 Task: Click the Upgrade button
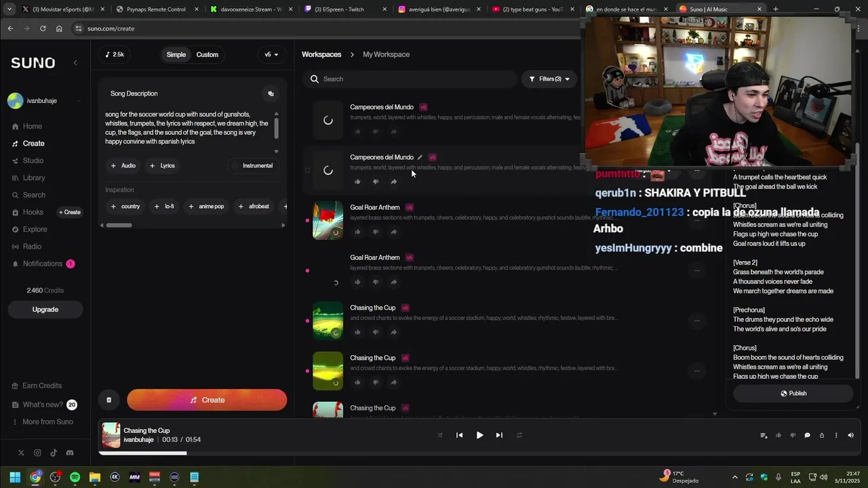45,309
